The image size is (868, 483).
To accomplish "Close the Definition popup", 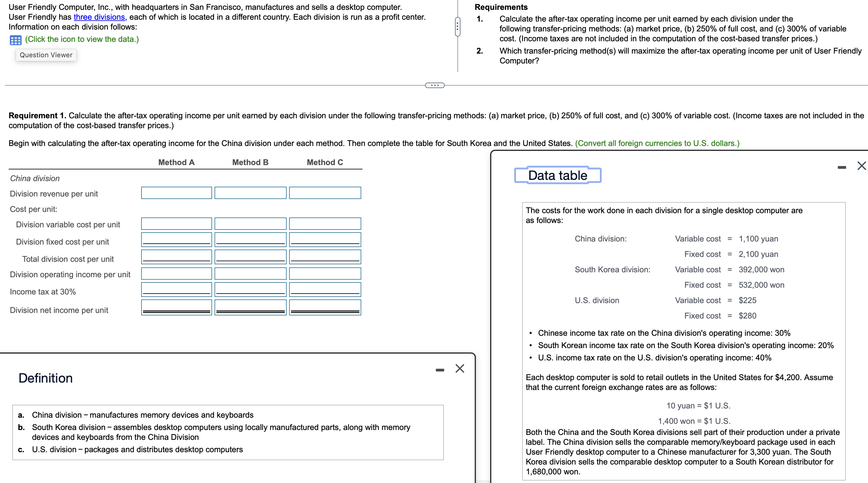I will 460,368.
